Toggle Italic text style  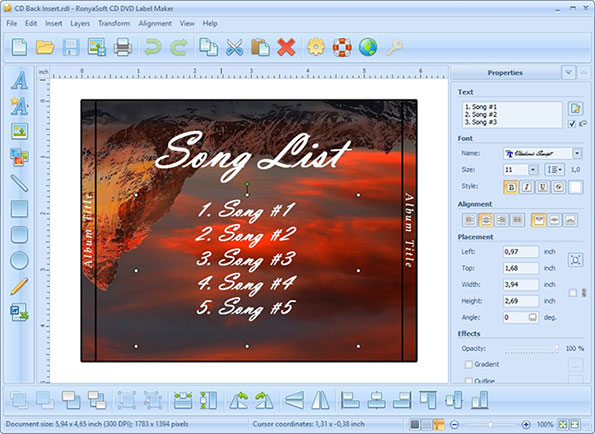(527, 187)
